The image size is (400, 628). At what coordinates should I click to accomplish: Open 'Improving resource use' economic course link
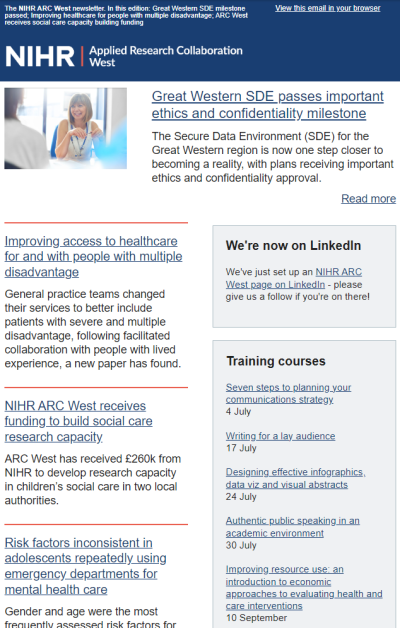tap(304, 588)
